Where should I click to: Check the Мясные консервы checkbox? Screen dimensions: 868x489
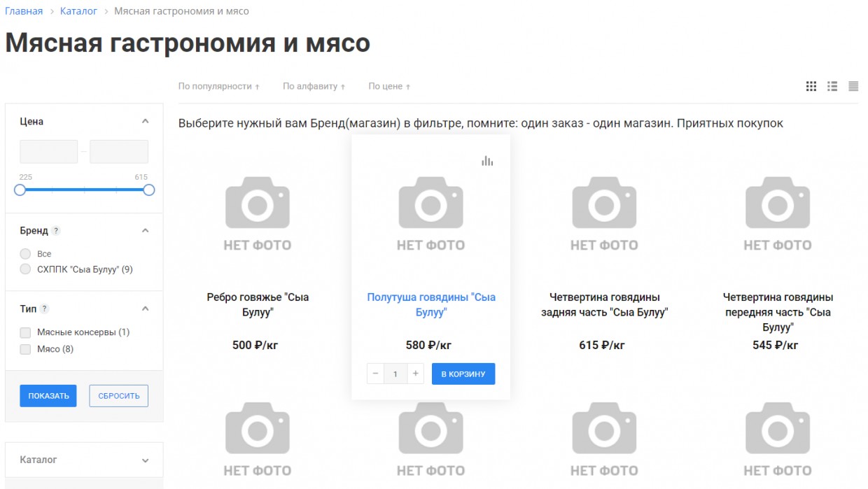(x=26, y=332)
